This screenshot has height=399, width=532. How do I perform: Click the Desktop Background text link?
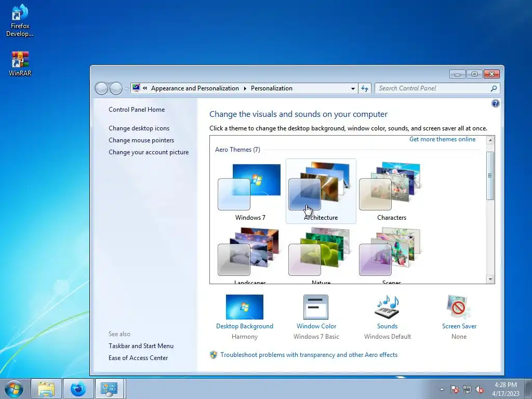[245, 326]
